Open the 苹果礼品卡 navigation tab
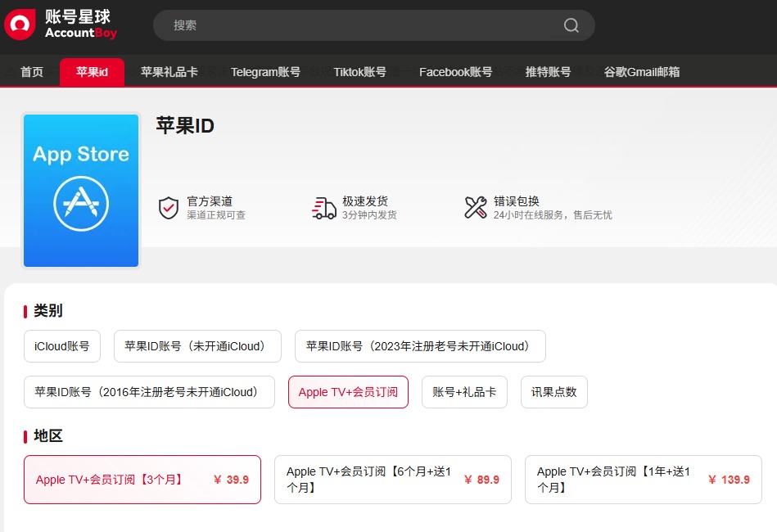The width and height of the screenshot is (777, 532). point(169,72)
